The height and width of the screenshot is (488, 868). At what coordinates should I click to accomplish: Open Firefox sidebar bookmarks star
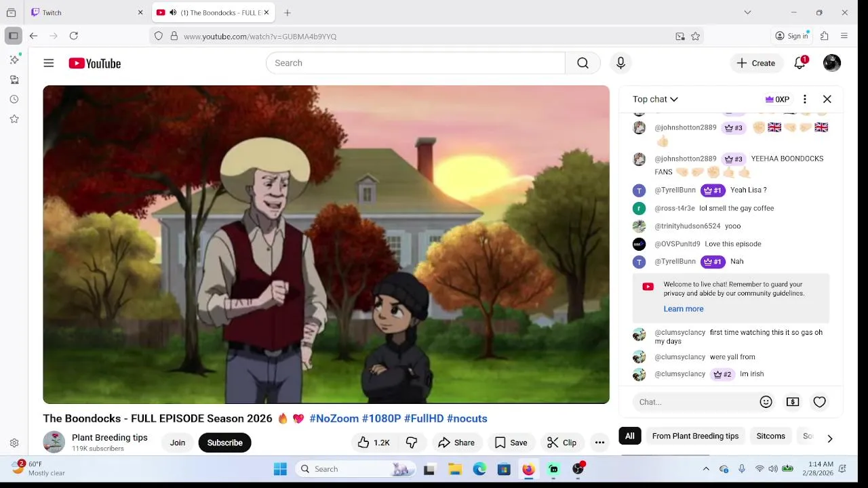14,119
